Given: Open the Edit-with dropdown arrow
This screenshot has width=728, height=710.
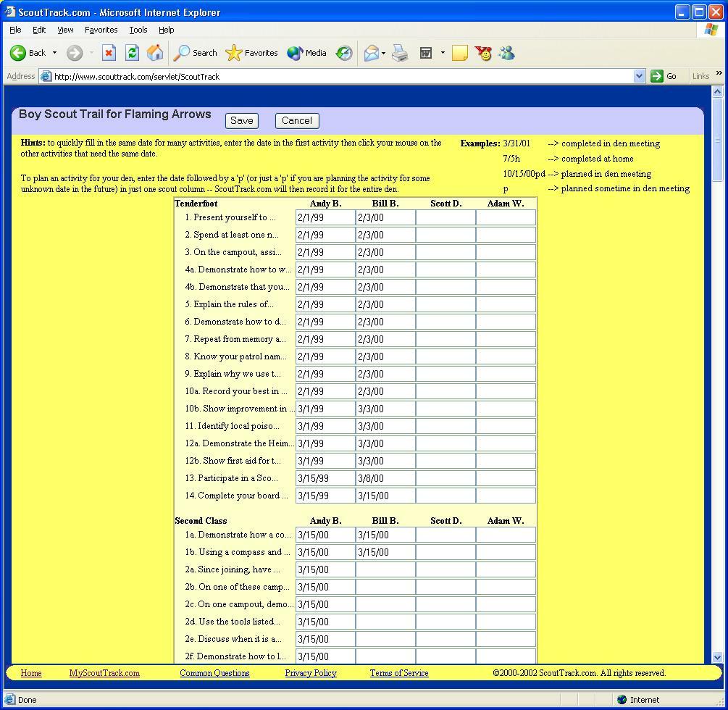Looking at the screenshot, I should (443, 53).
